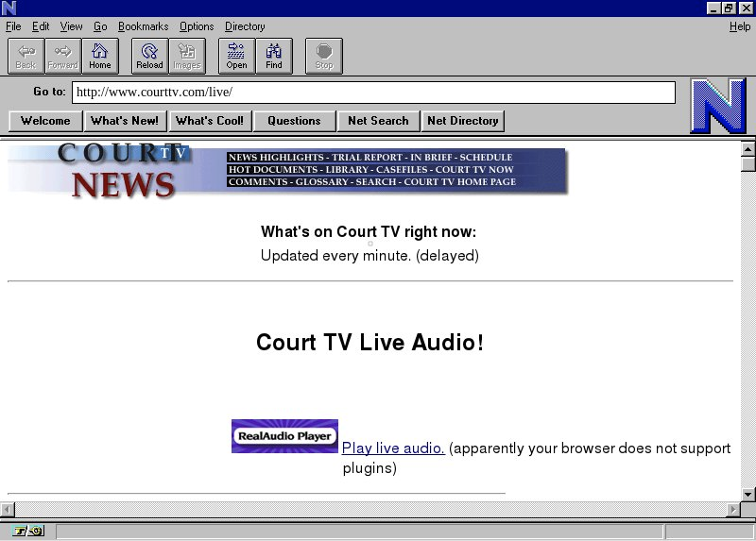Click the Net Search button
The width and height of the screenshot is (756, 541).
(378, 121)
